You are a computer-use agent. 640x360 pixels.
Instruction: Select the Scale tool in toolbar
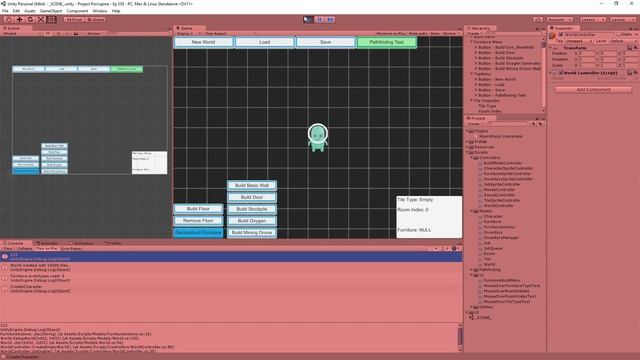click(41, 20)
